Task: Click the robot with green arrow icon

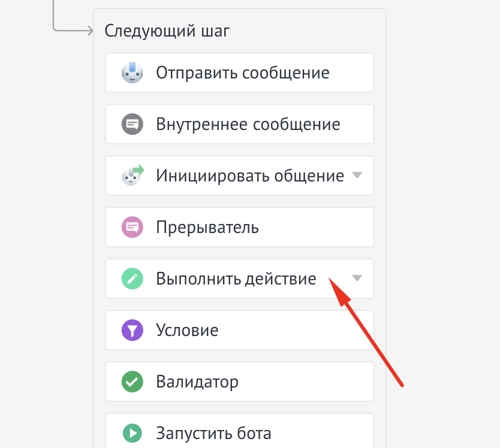Action: tap(133, 175)
